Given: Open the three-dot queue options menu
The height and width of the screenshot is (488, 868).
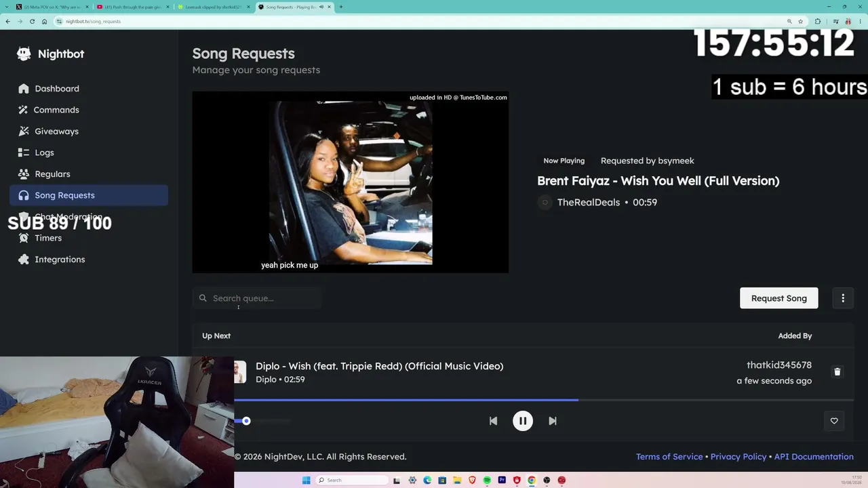Looking at the screenshot, I should pyautogui.click(x=843, y=298).
